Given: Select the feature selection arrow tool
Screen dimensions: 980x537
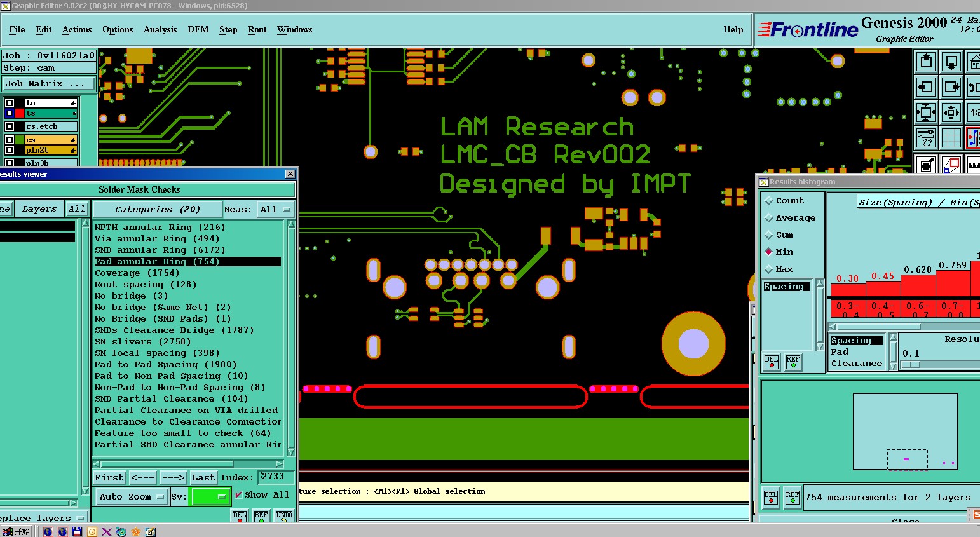Looking at the screenshot, I should point(926,165).
